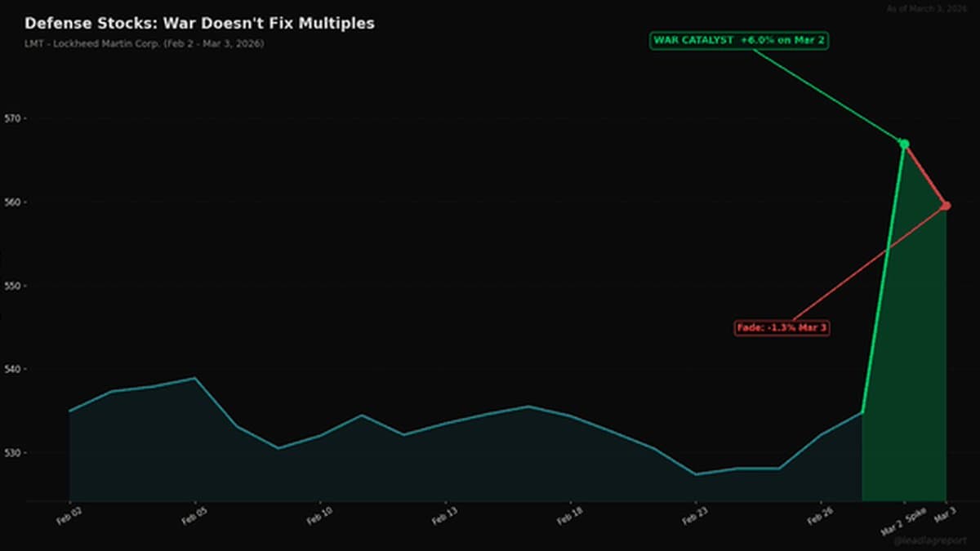Click the red Mar 3 endpoint dot
The width and height of the screenshot is (980, 551).
946,206
